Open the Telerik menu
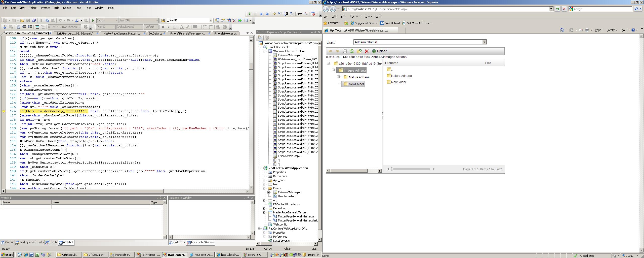Screen dimensions: 644x258 pos(33,8)
